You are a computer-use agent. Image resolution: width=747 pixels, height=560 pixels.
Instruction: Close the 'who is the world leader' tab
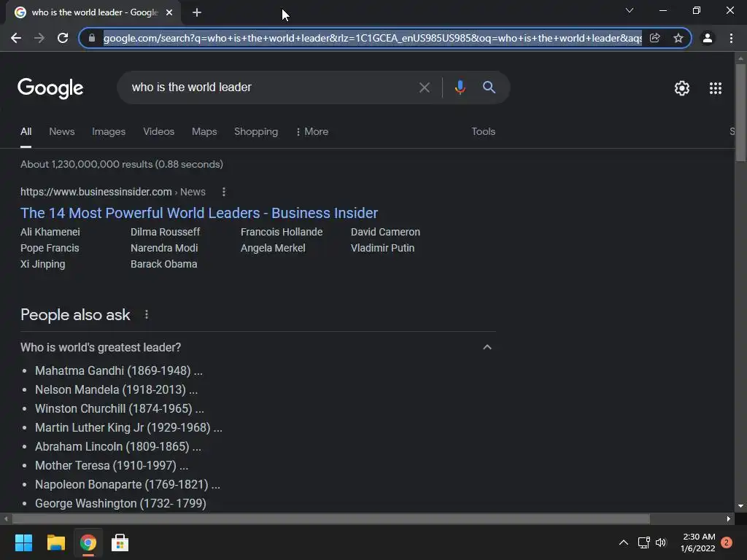pos(169,12)
